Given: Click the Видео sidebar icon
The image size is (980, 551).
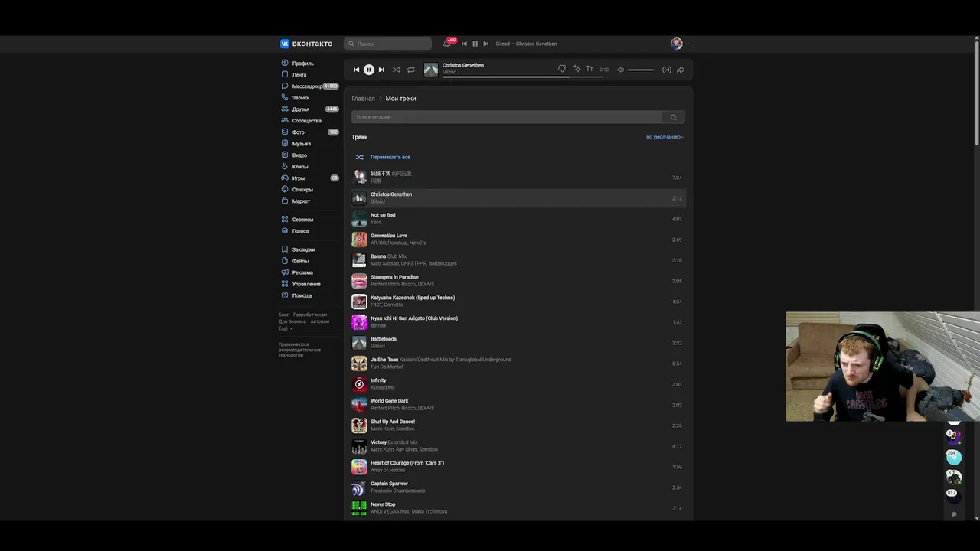Looking at the screenshot, I should 285,155.
